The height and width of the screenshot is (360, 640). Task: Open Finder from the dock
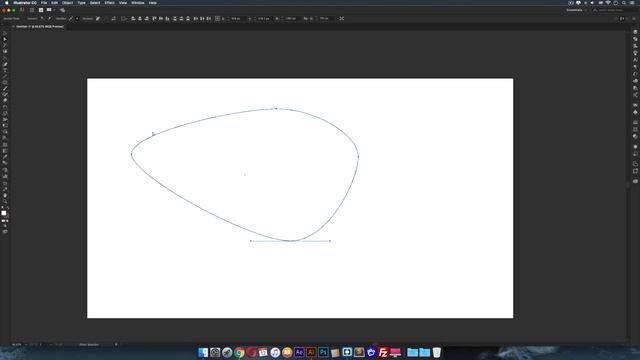(203, 352)
